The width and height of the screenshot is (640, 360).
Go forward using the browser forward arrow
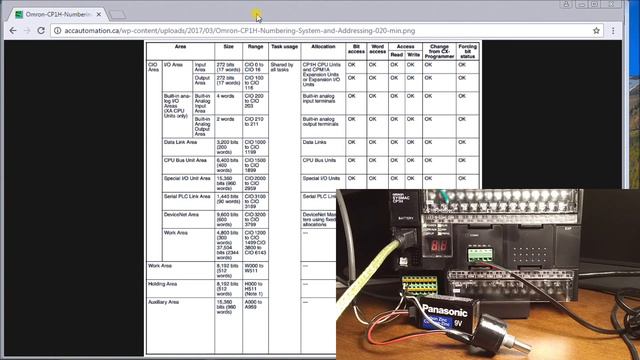tap(27, 31)
